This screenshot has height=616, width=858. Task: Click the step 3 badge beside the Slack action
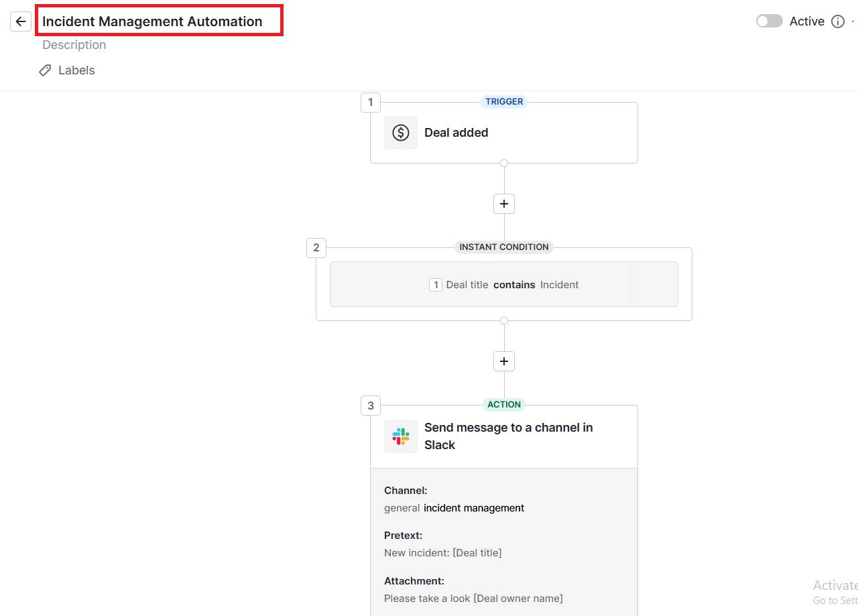370,405
